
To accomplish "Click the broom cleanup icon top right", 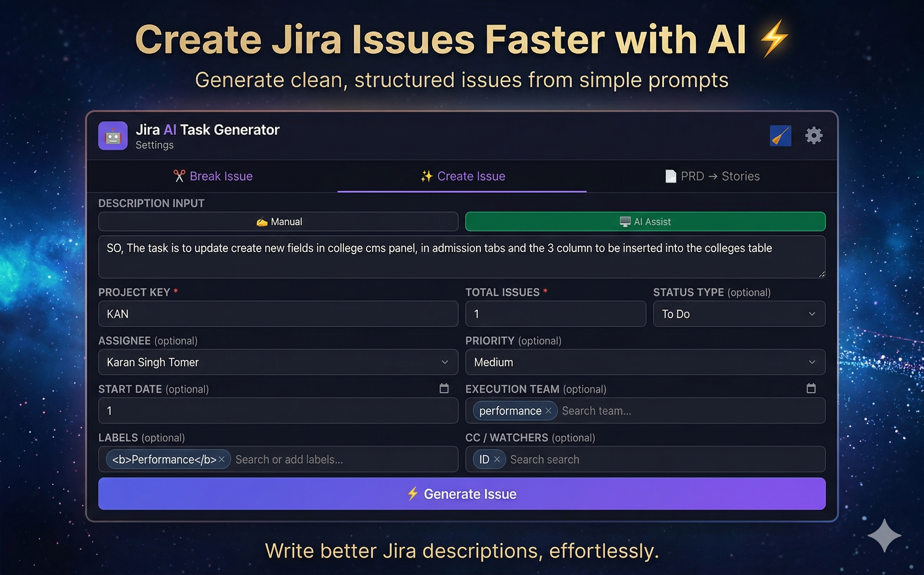I will pos(780,135).
